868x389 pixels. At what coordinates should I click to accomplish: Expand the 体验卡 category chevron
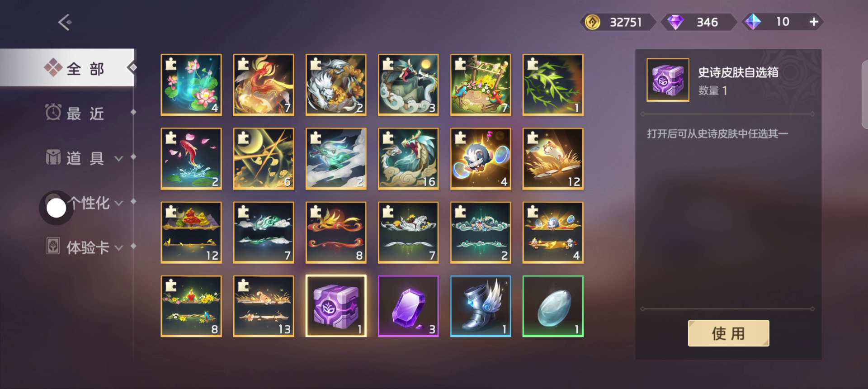119,248
